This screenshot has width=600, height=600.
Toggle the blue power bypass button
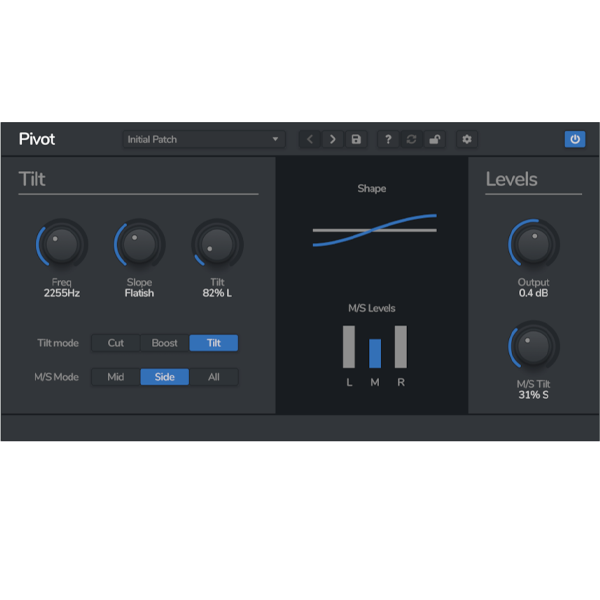pos(575,139)
